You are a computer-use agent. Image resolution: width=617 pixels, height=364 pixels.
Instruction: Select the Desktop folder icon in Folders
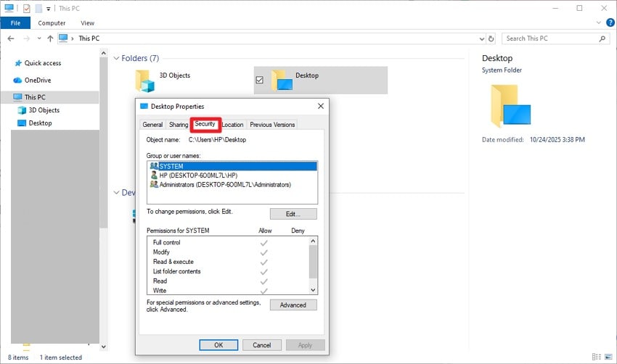point(282,80)
